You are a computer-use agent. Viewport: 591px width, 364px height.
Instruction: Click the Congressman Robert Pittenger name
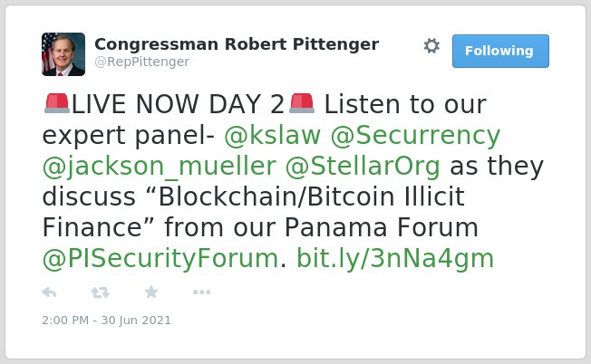pos(237,44)
